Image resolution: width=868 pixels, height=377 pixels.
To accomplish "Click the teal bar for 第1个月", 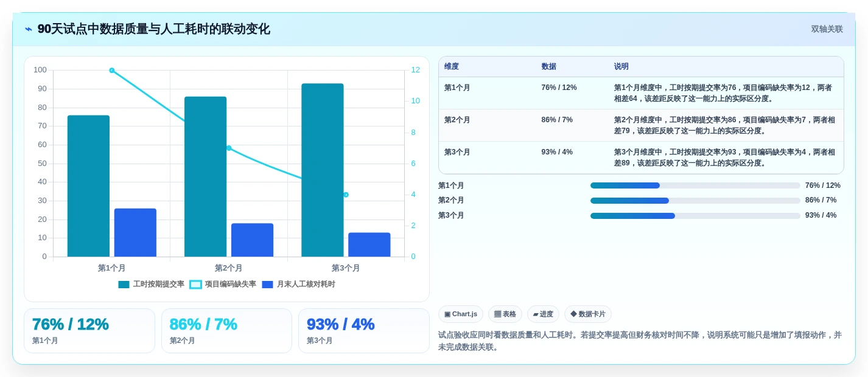I will tap(88, 186).
